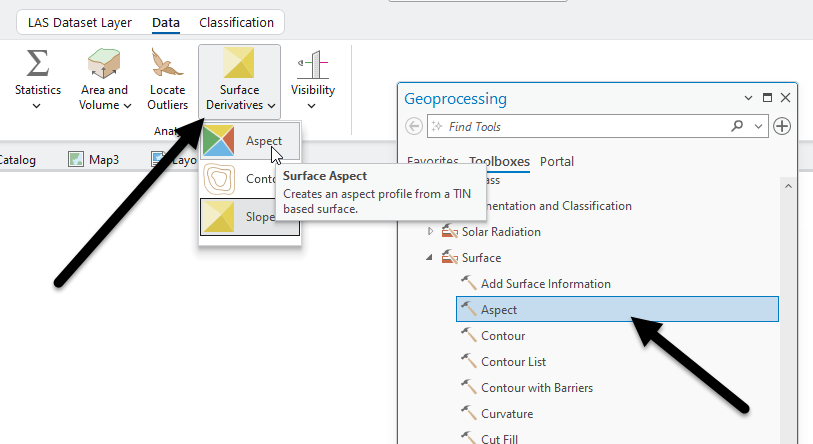
Task: Open the Surface Derivatives menu button
Action: point(240,81)
